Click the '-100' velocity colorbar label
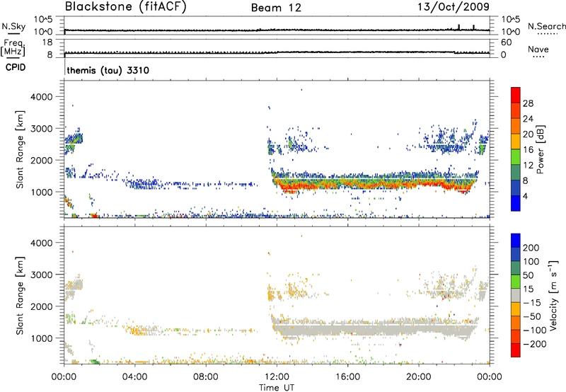 click(x=534, y=330)
